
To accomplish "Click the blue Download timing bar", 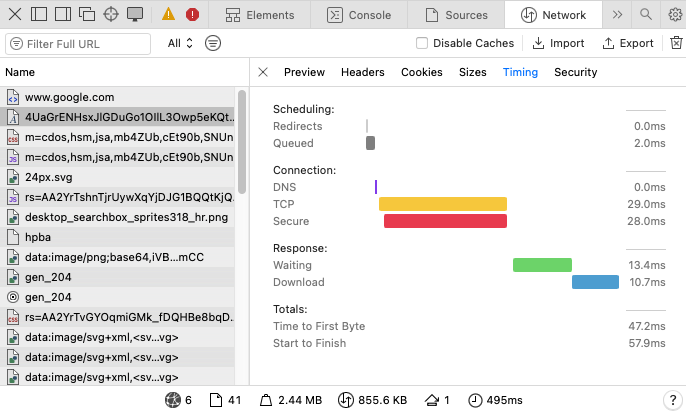I will pyautogui.click(x=595, y=282).
